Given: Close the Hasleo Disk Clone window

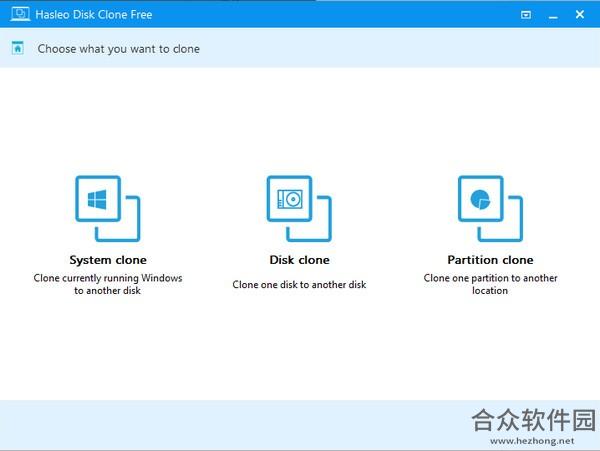Looking at the screenshot, I should (580, 15).
